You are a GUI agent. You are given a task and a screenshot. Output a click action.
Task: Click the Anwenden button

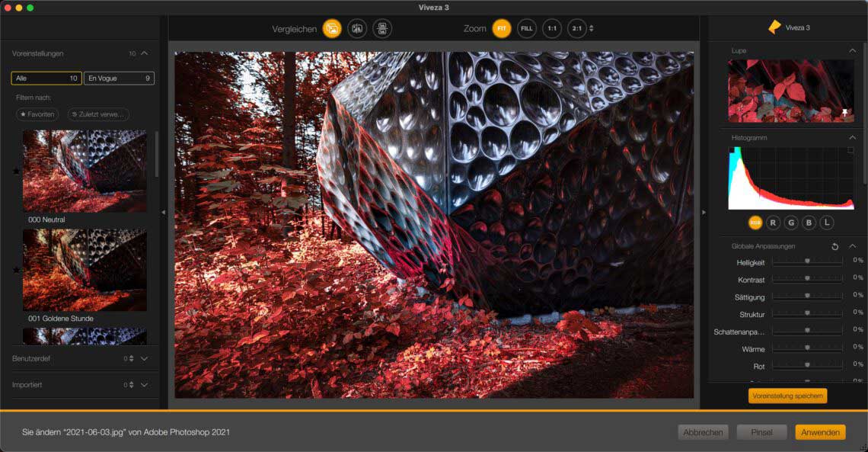(x=820, y=432)
